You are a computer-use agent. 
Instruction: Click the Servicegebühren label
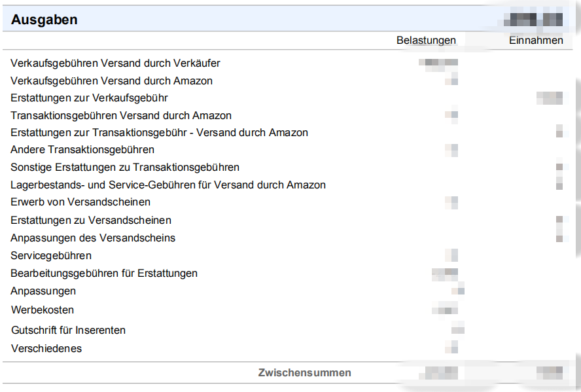(51, 256)
